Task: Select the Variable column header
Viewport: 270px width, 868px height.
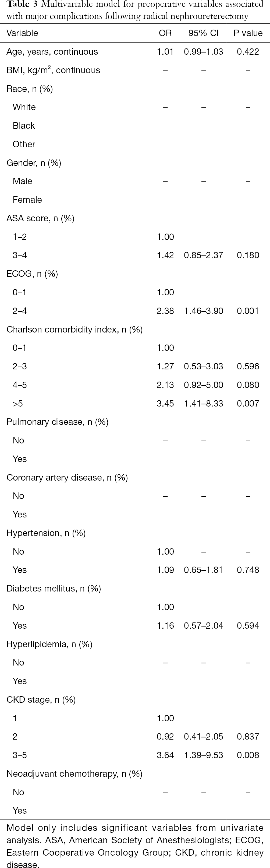Action: [x=22, y=33]
